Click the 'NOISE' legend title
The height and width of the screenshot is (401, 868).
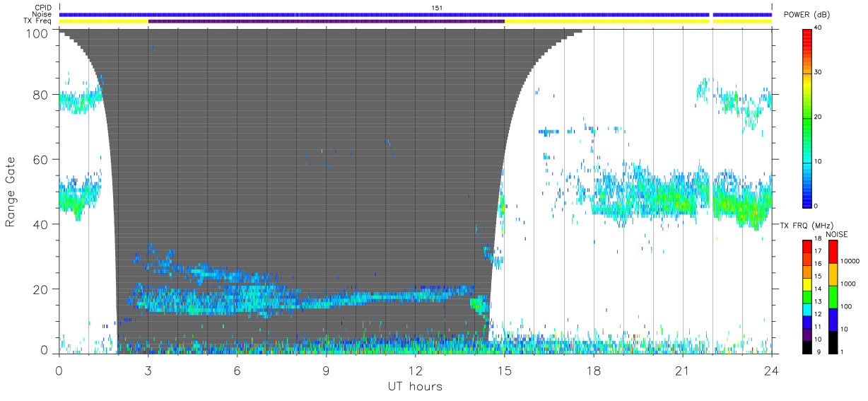[x=836, y=234]
